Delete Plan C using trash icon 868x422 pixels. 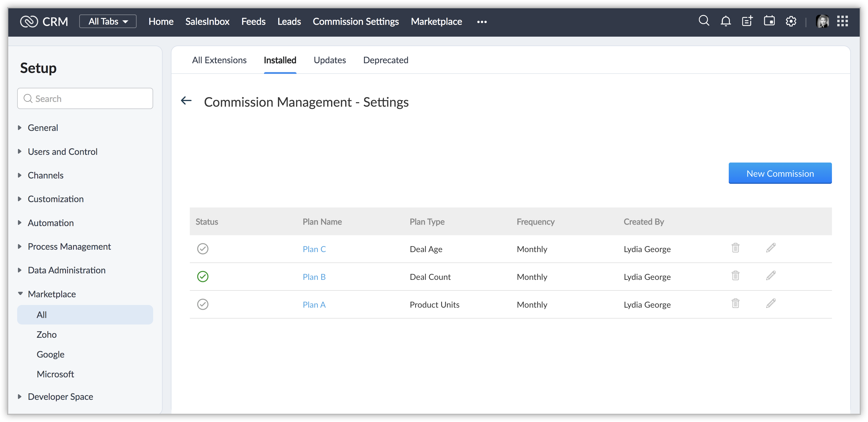click(x=735, y=248)
